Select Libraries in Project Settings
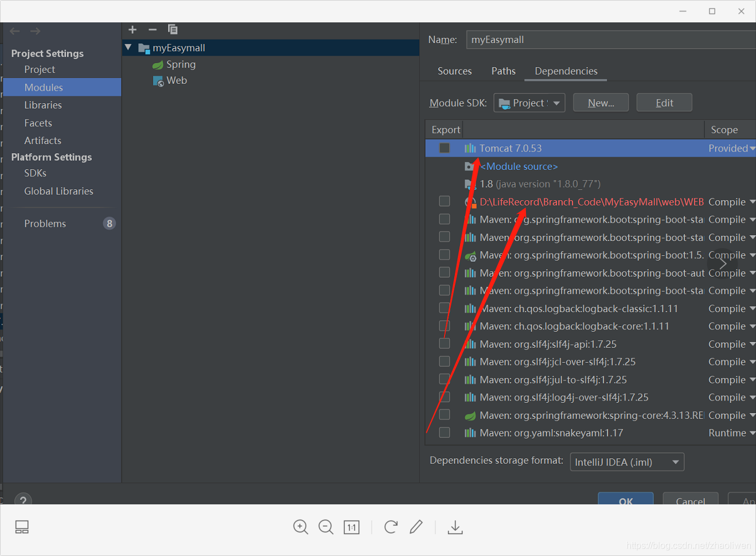Screen dimensions: 756x556 pyautogui.click(x=43, y=105)
